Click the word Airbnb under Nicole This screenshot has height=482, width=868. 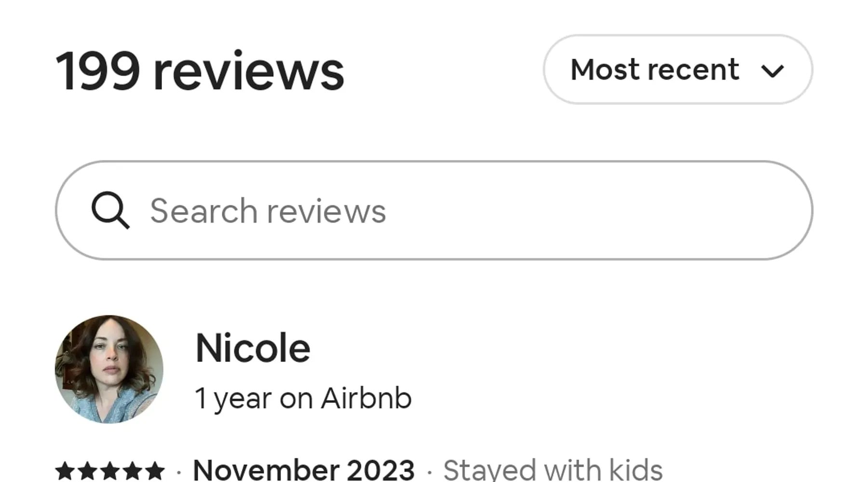[x=366, y=399]
